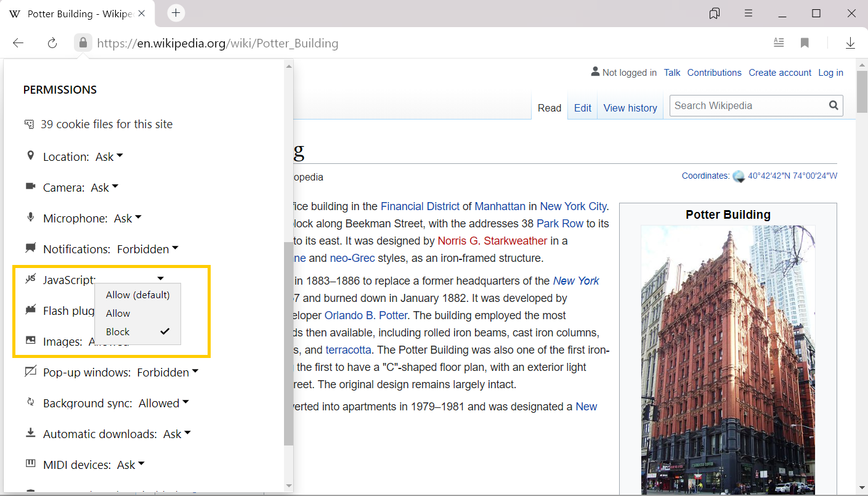Expand the Notifications Forbidden dropdown
The image size is (868, 496).
point(148,249)
